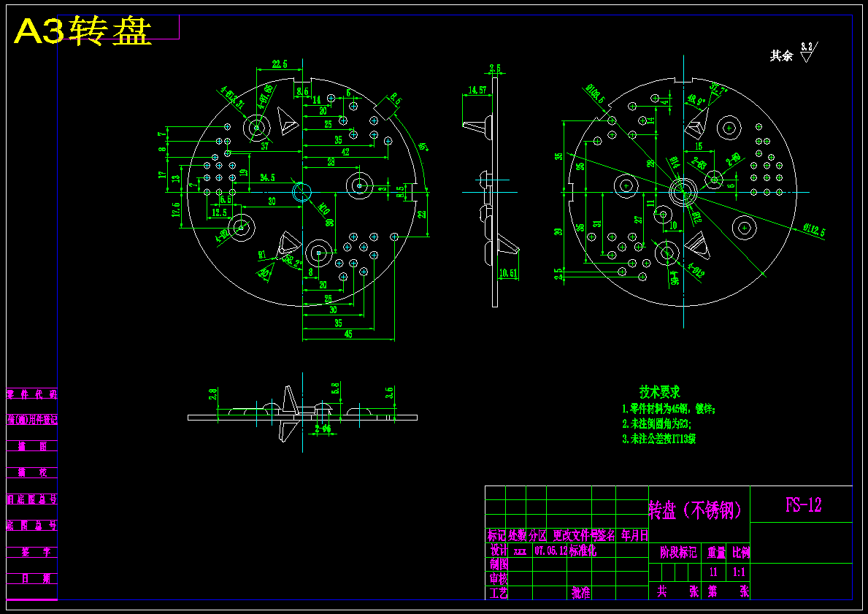
Task: Click the drawing number "FS-12"
Action: coord(803,505)
